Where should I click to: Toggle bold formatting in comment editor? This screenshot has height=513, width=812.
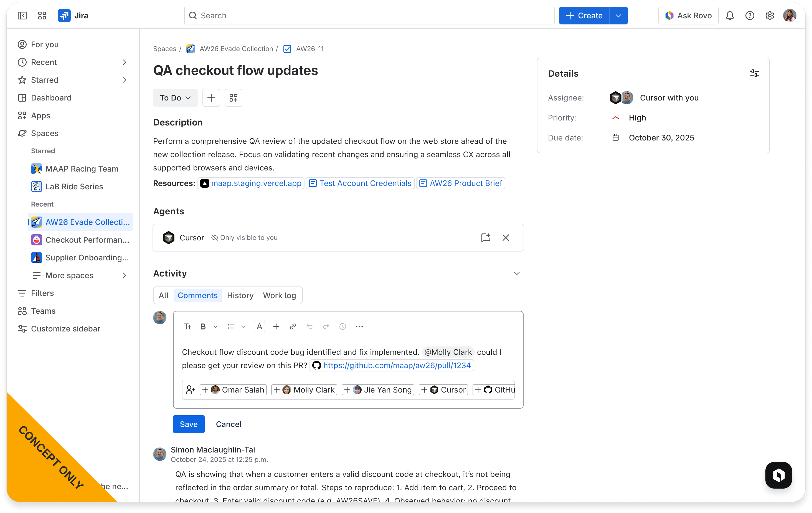[x=203, y=326]
